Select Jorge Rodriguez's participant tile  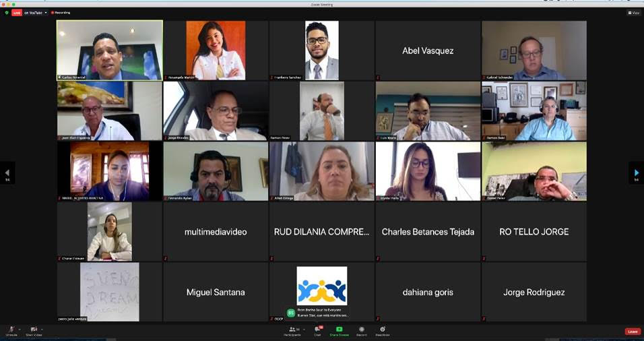point(534,292)
